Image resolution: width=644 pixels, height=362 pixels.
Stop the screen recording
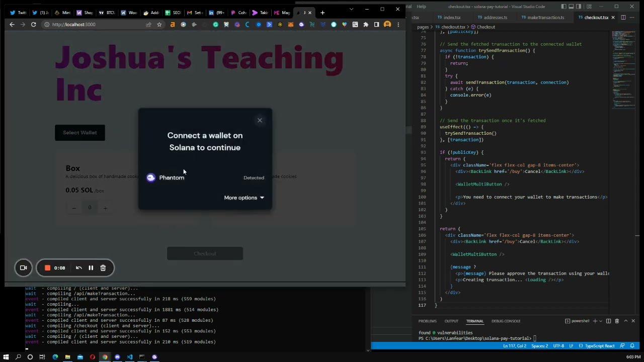click(x=47, y=268)
